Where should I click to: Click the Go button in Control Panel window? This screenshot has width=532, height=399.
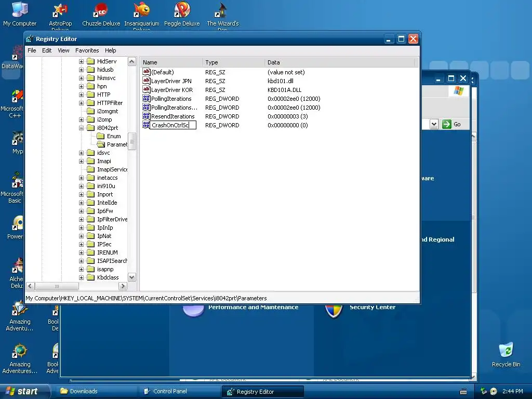pyautogui.click(x=451, y=124)
